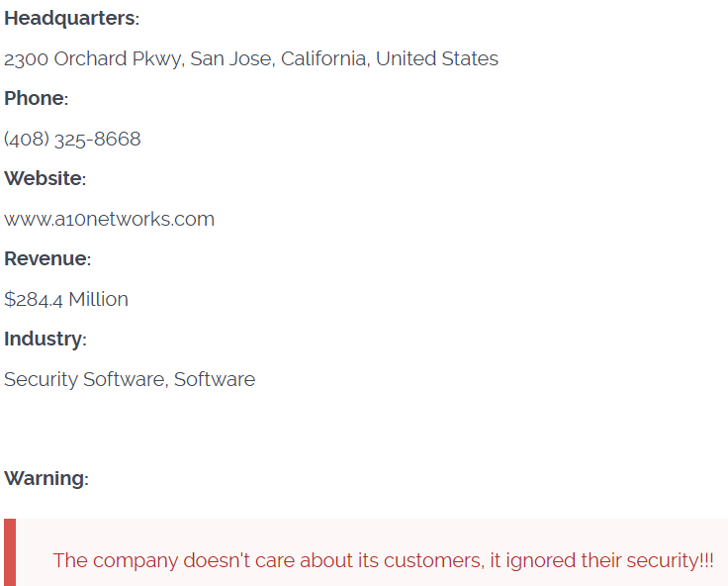Screen dimensions: 728x586
Task: Click the $284.4 Million revenue value
Action: click(x=66, y=300)
